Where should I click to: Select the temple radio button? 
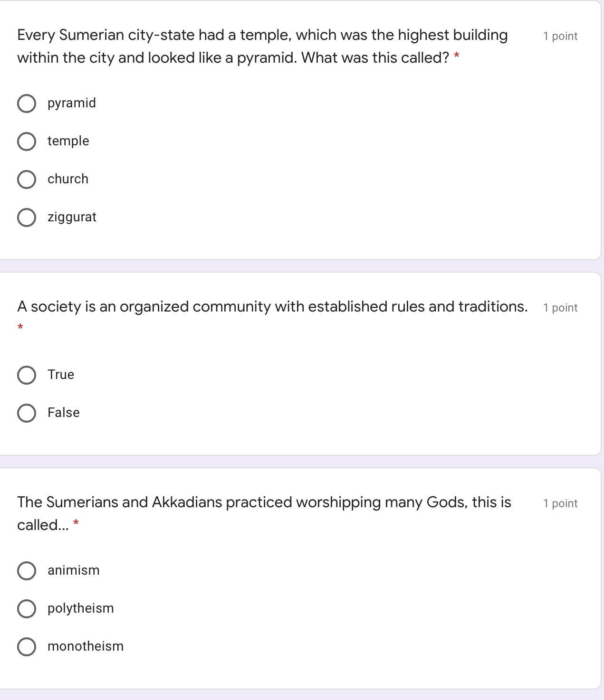27,142
